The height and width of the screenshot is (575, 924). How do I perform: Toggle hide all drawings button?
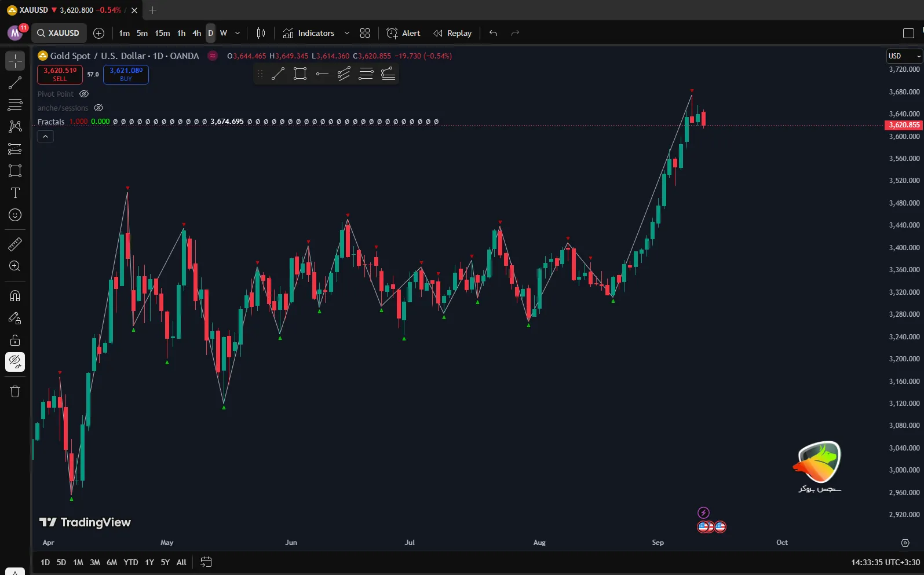15,362
